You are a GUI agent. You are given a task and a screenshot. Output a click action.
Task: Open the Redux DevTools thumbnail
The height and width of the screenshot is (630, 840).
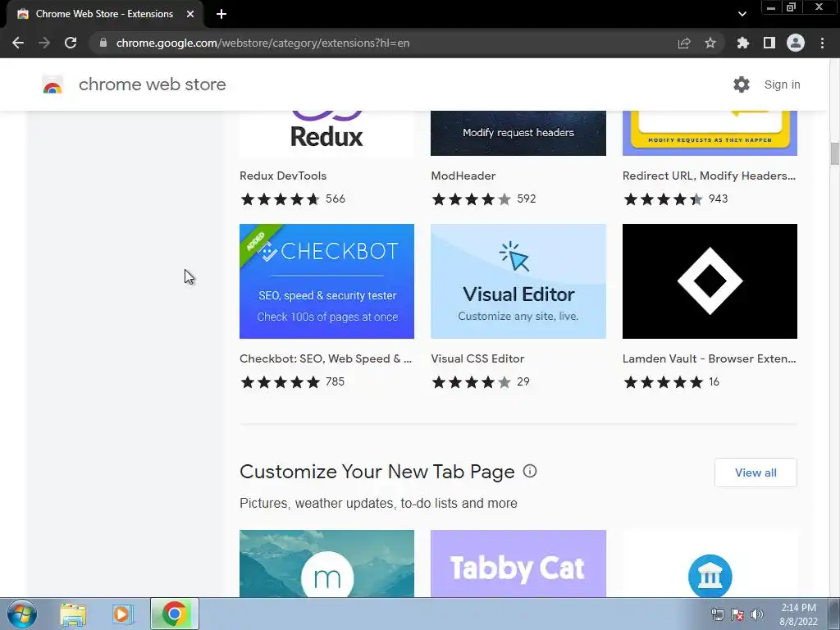tap(326, 134)
